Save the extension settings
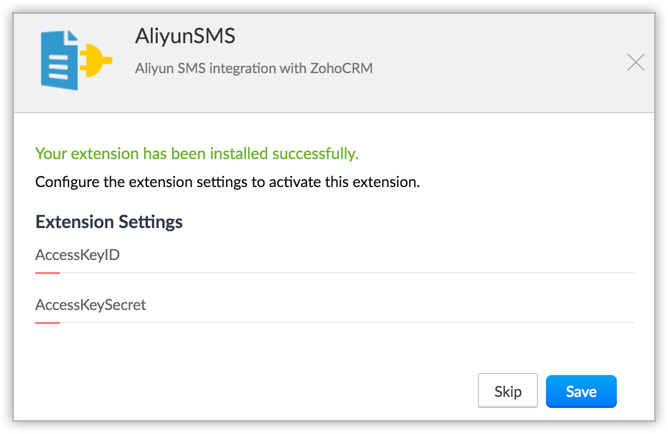668x434 pixels. [x=581, y=392]
